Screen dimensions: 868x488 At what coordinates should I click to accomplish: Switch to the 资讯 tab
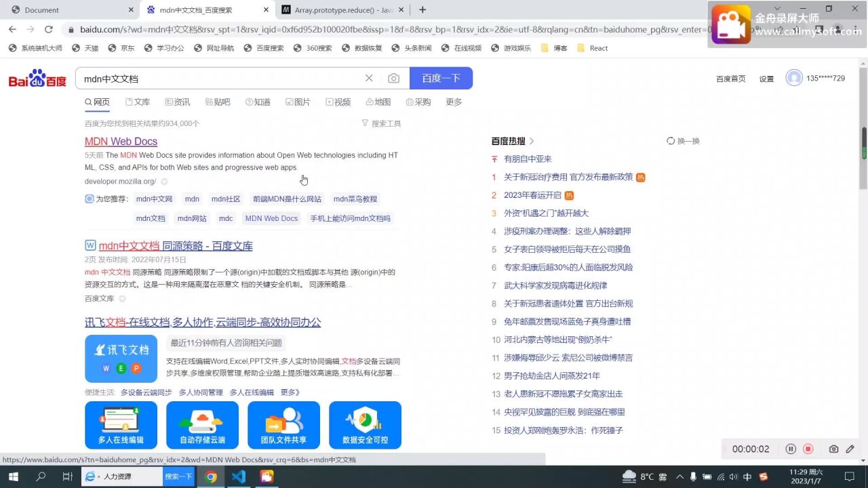pos(178,102)
